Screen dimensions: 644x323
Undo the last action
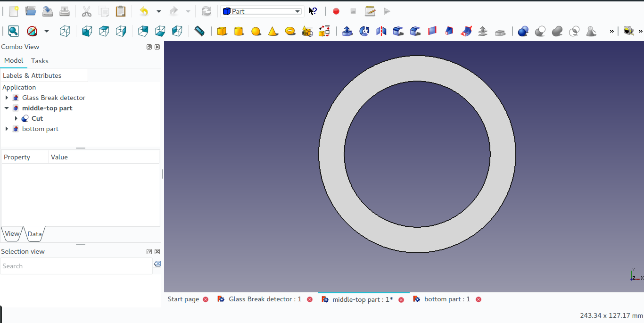pyautogui.click(x=144, y=11)
